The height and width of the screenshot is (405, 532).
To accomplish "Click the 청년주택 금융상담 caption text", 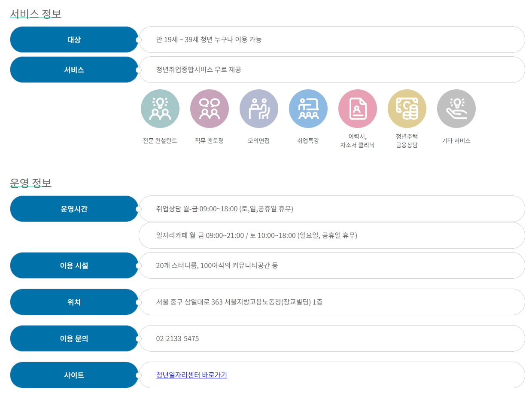I will (x=407, y=140).
